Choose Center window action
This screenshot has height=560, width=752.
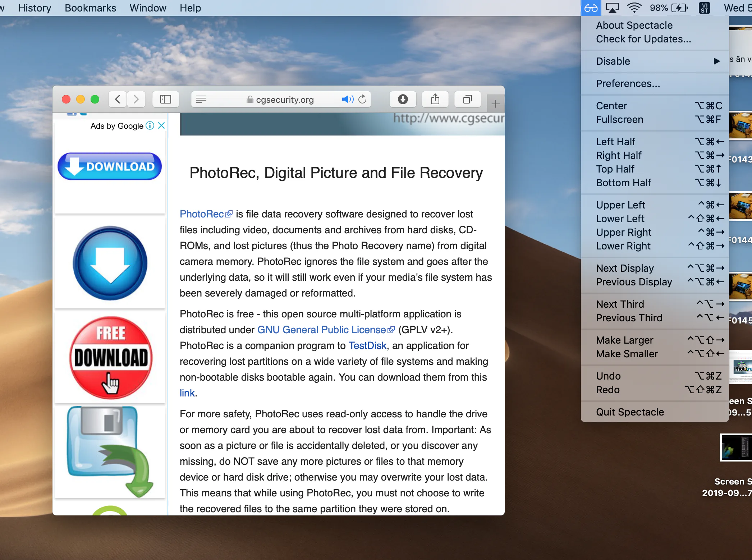point(655,106)
